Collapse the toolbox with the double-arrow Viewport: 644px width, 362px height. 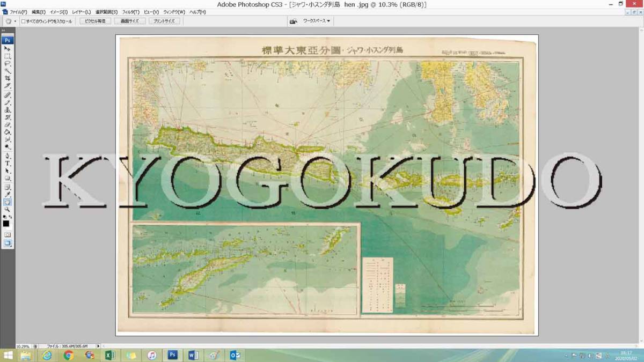4,31
